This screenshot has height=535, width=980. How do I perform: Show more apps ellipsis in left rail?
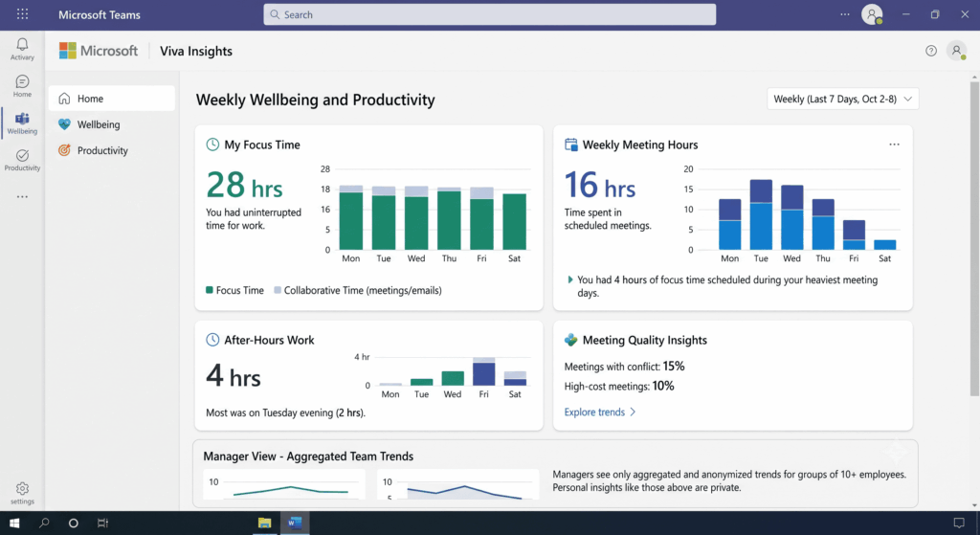[23, 196]
